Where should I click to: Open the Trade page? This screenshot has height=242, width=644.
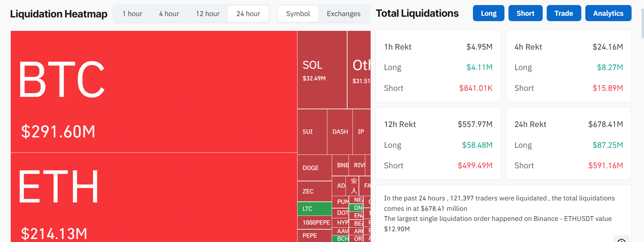(x=563, y=13)
